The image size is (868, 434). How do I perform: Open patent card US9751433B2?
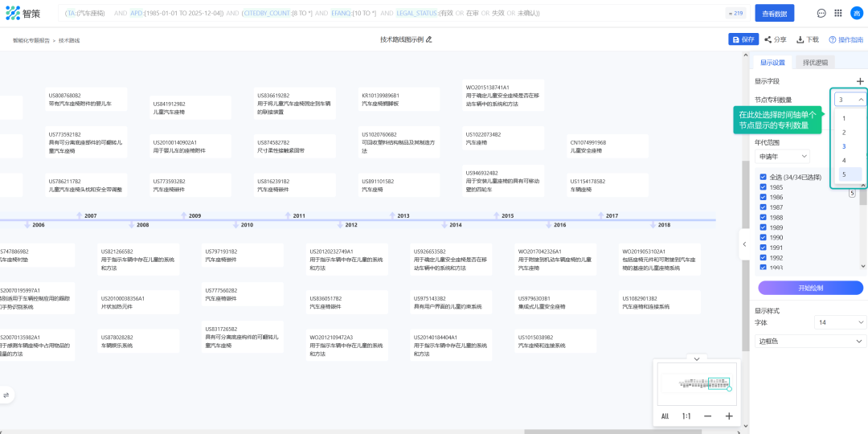coord(451,302)
